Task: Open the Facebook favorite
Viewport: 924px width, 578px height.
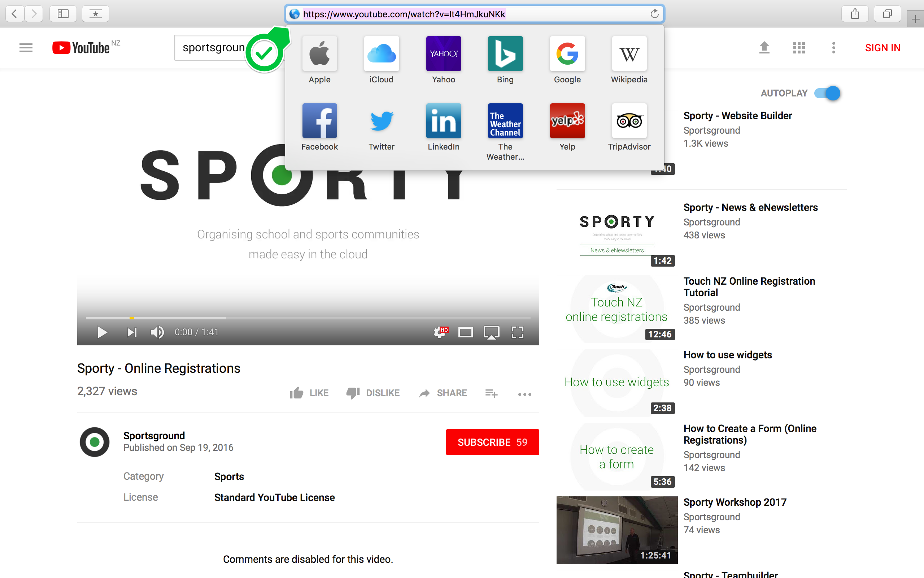Action: point(319,127)
